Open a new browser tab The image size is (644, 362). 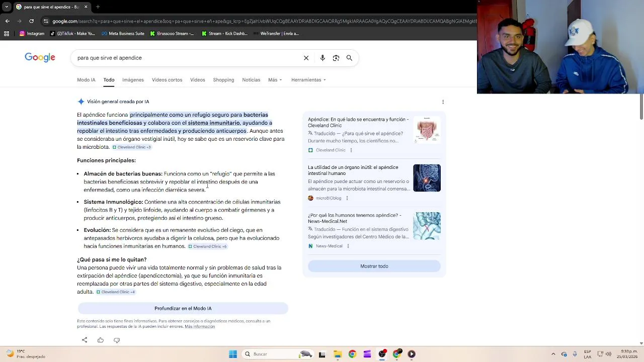point(98,7)
